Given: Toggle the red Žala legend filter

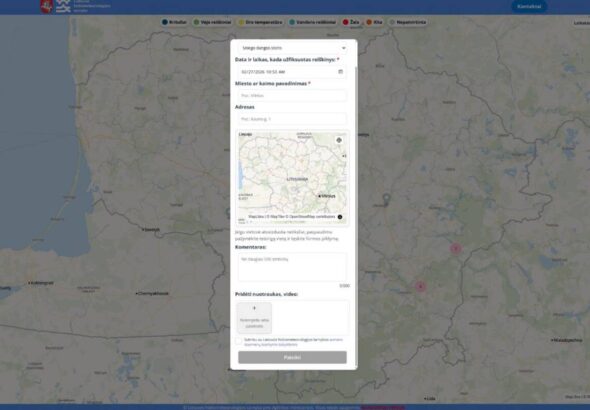Looking at the screenshot, I should tap(351, 22).
